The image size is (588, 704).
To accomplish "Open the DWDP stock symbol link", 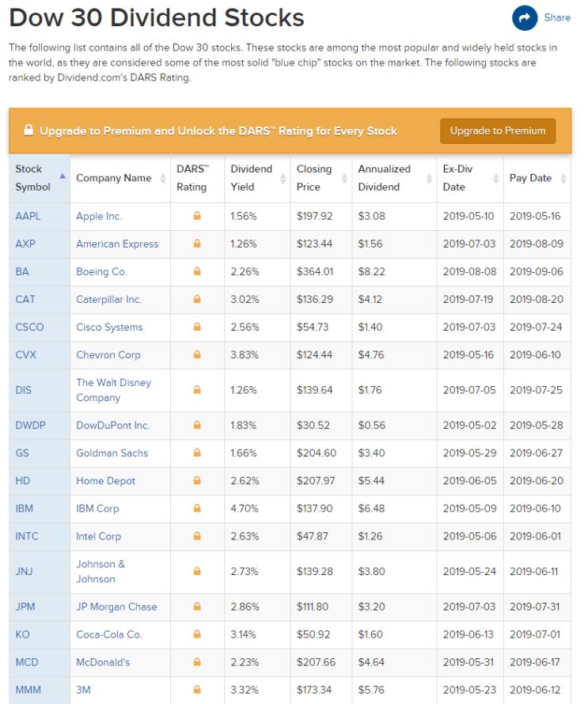I will [31, 425].
